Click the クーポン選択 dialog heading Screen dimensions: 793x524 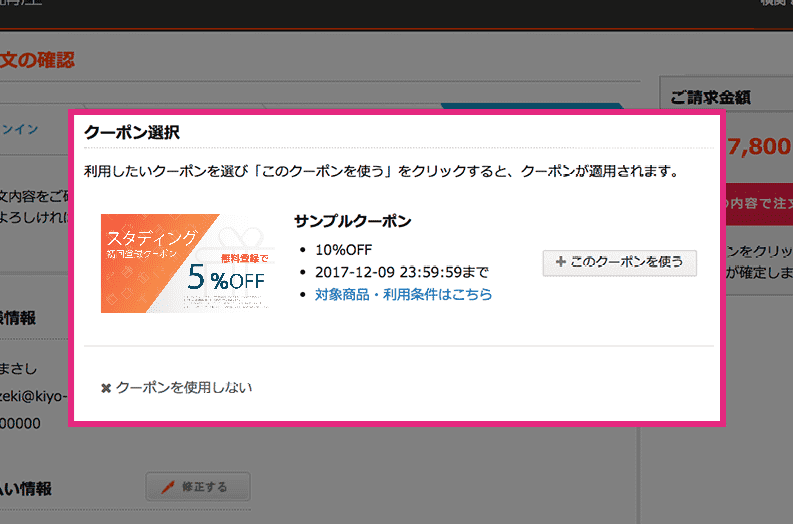[132, 132]
